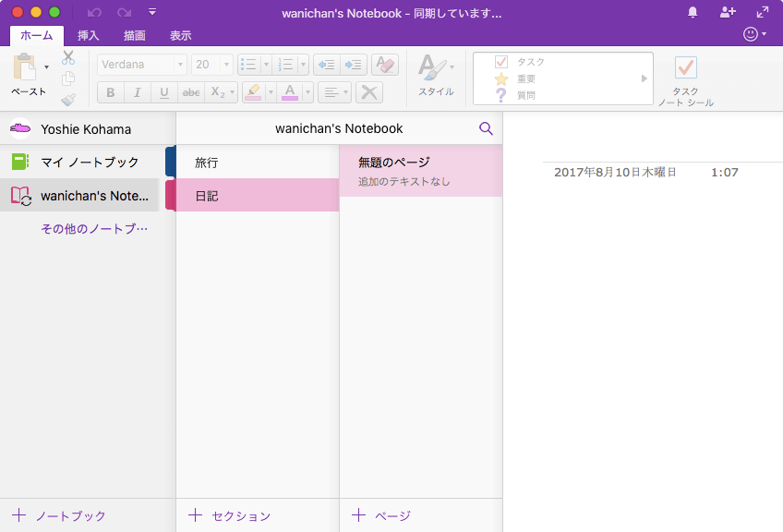Select the タスク tag checkbox
783x532 pixels.
coord(500,62)
